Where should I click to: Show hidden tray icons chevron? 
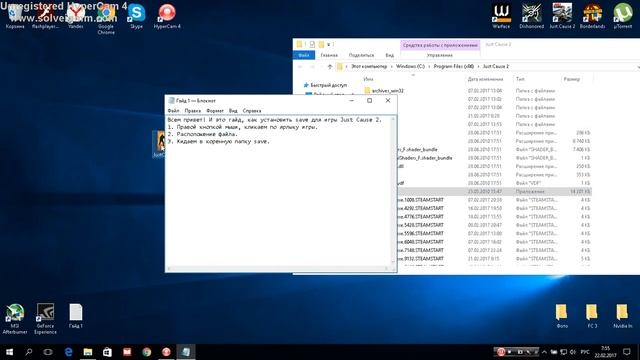coord(544,352)
